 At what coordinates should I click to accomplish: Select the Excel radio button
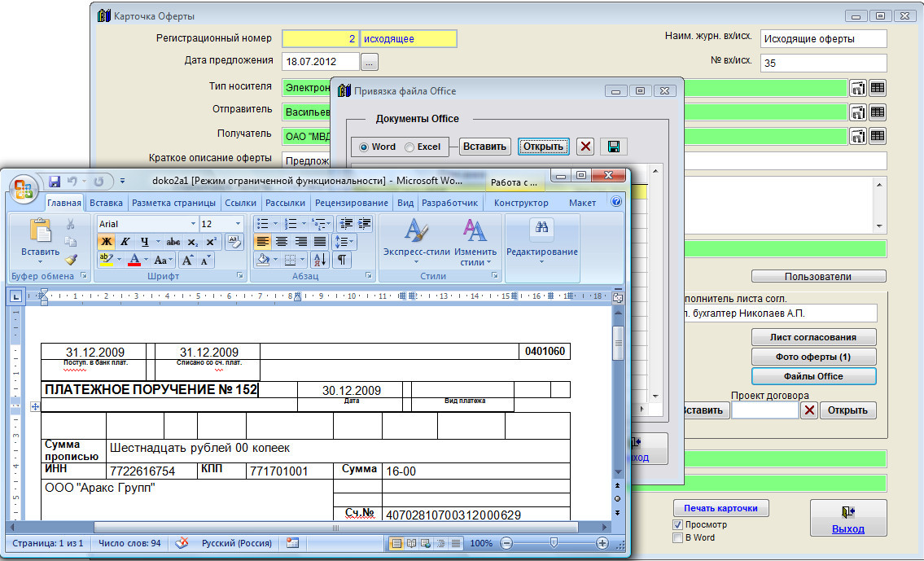(409, 147)
